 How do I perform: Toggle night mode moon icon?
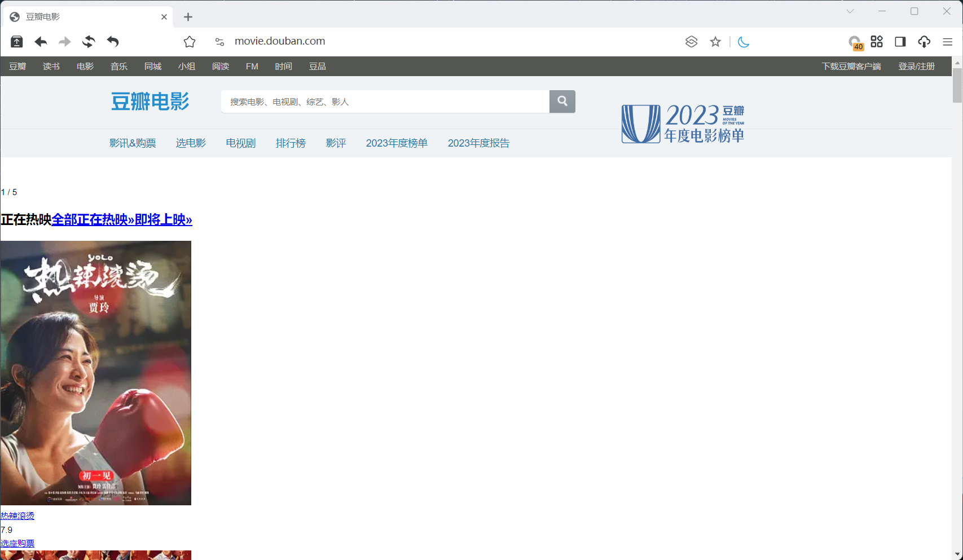tap(744, 42)
